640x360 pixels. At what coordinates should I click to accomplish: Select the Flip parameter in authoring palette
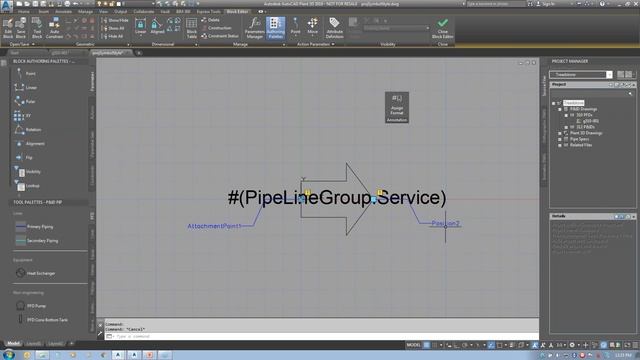tap(24, 158)
